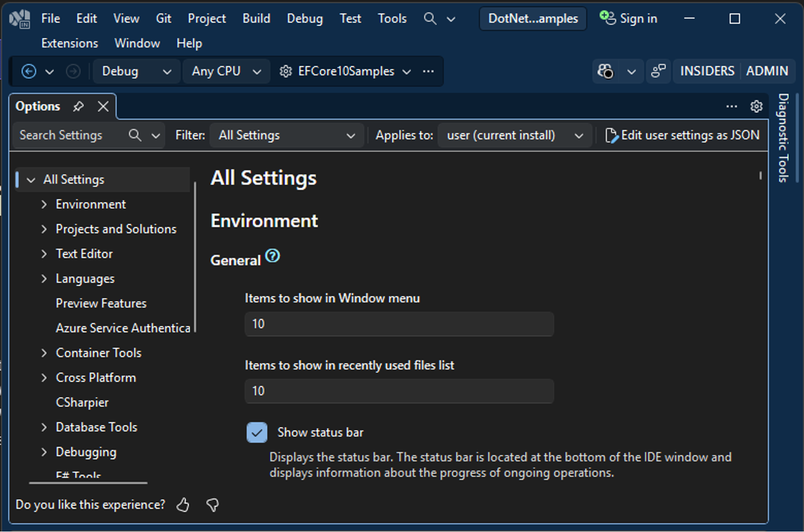Uncheck the Show status bar checkbox
The width and height of the screenshot is (804, 532).
(257, 432)
